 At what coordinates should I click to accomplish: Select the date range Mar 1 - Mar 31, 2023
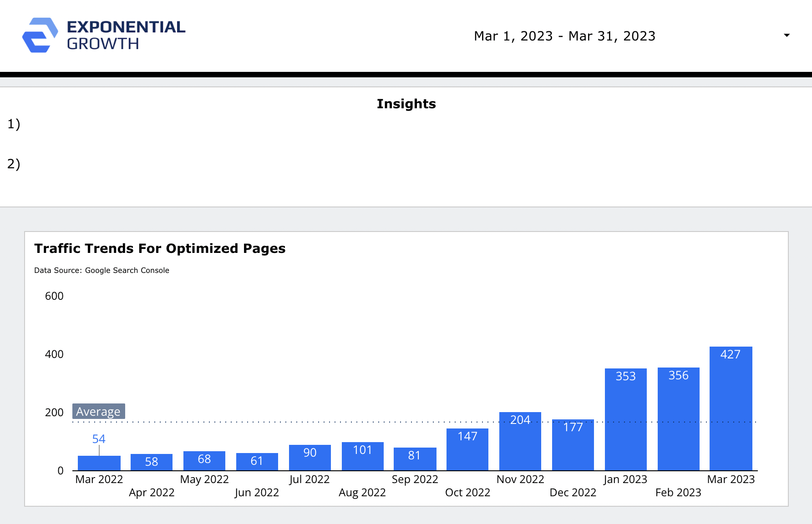click(x=565, y=35)
